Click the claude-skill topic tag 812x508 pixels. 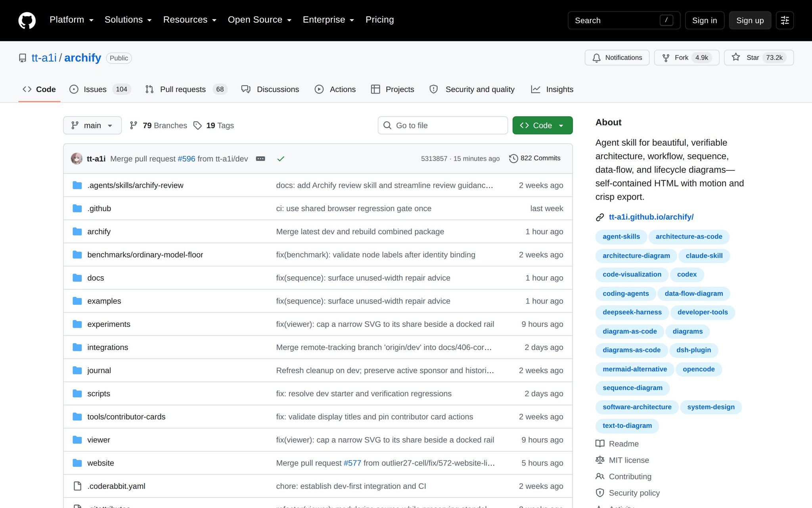click(704, 256)
